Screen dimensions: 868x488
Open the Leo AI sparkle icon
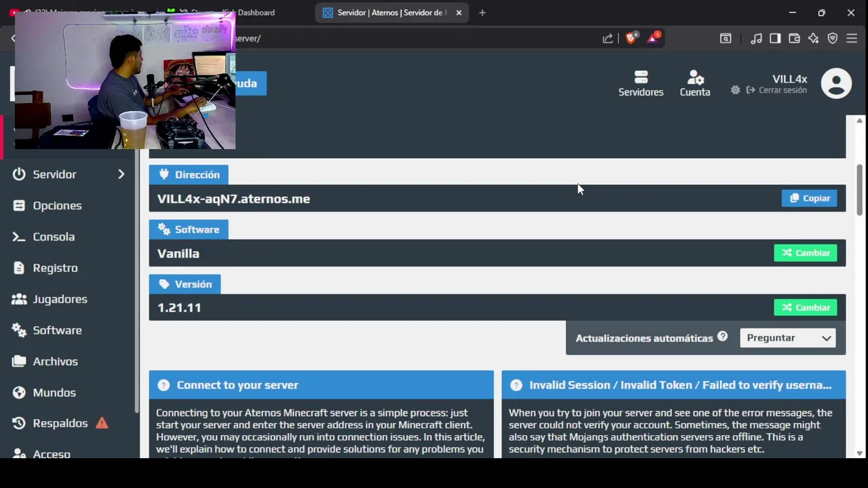click(813, 39)
